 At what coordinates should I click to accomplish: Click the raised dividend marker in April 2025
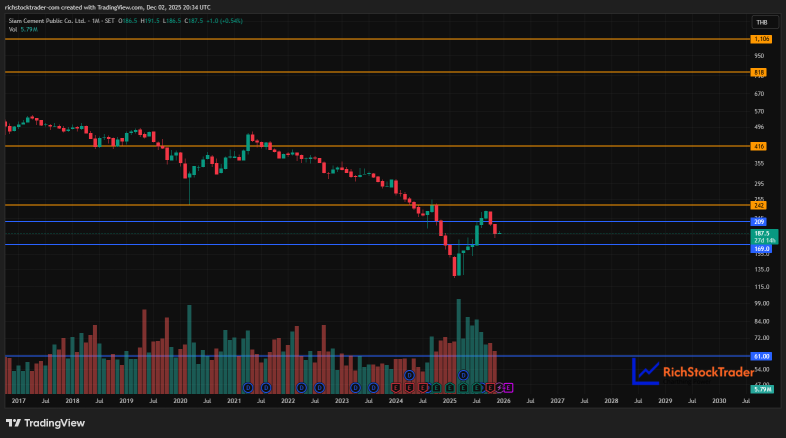pos(463,375)
